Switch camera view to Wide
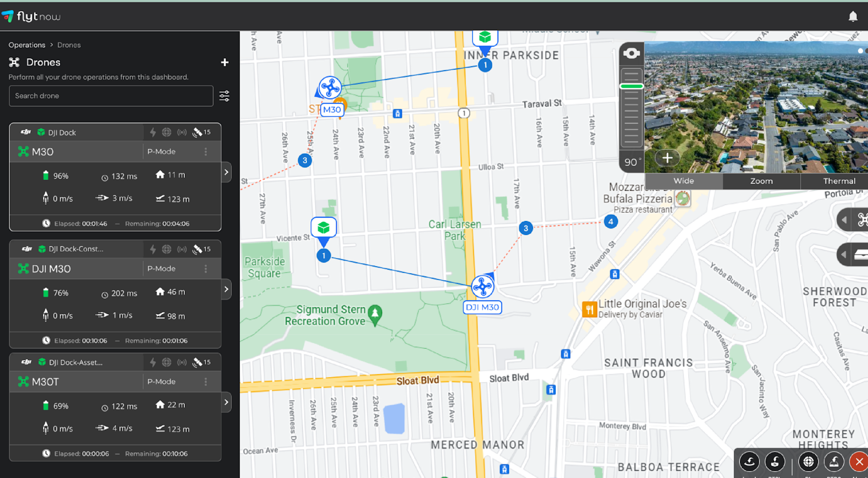 (x=684, y=181)
